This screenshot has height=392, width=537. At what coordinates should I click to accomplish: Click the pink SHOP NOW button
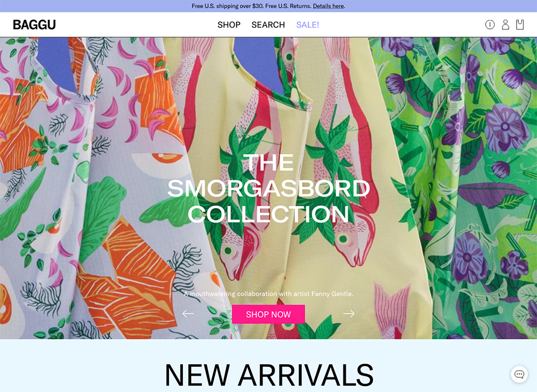268,314
